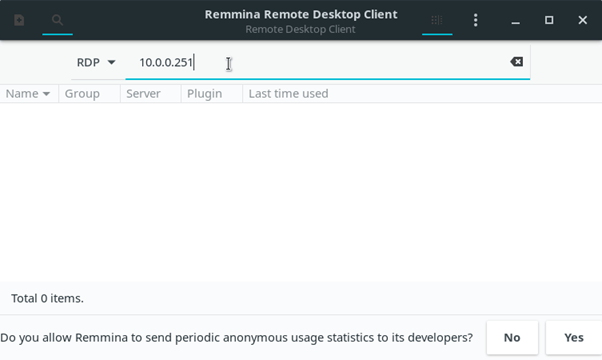Sort by the Group column
The height and width of the screenshot is (360, 602).
pyautogui.click(x=89, y=94)
